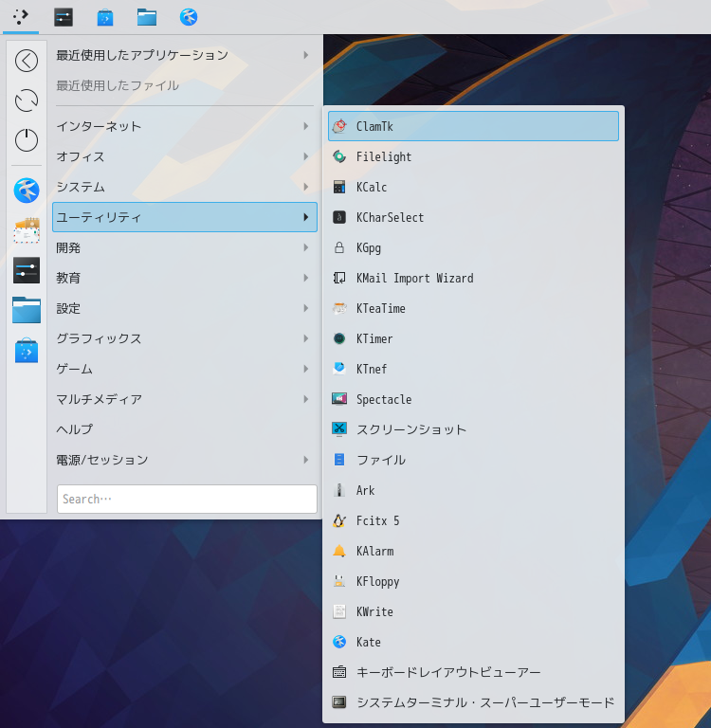Select the グラフィックス category
Screen dimensions: 711x728
click(185, 339)
